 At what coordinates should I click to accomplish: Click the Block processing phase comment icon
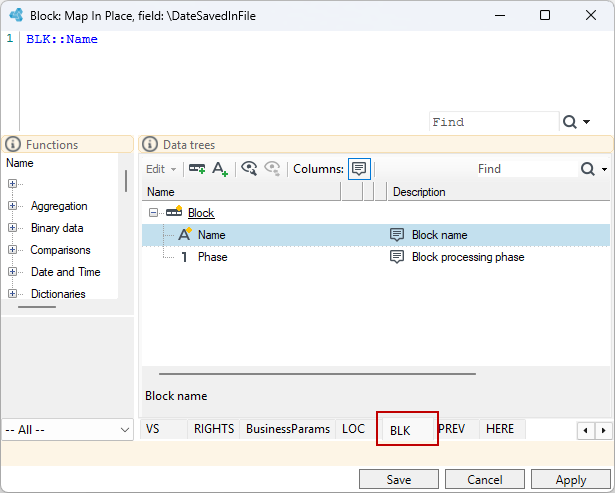pyautogui.click(x=397, y=257)
